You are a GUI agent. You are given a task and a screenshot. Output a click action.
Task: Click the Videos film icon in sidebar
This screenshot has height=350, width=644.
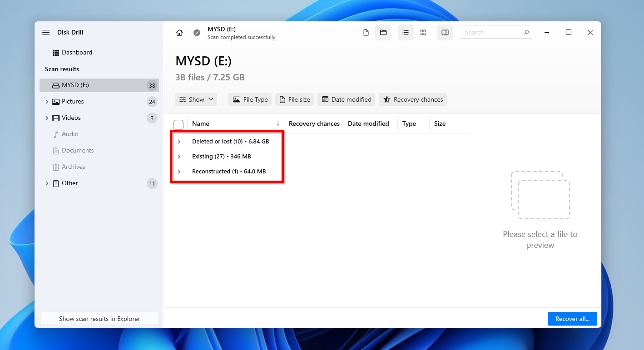tap(56, 118)
